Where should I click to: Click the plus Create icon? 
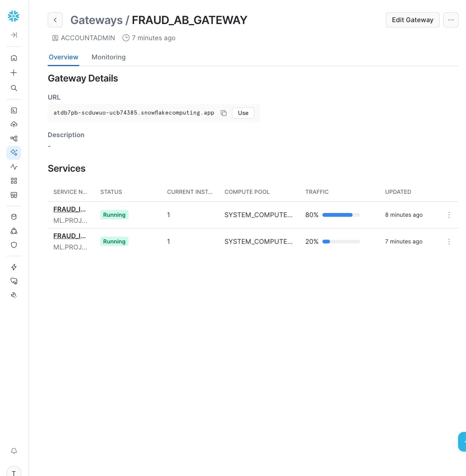(14, 73)
